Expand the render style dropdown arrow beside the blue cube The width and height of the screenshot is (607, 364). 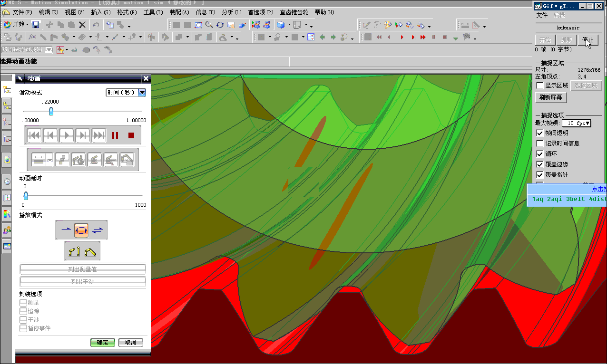(289, 25)
